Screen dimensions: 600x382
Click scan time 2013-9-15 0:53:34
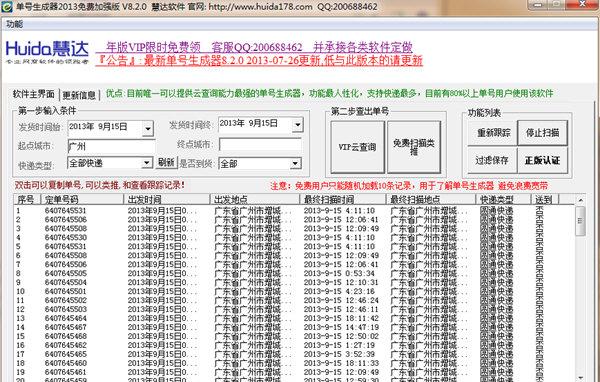(339, 273)
